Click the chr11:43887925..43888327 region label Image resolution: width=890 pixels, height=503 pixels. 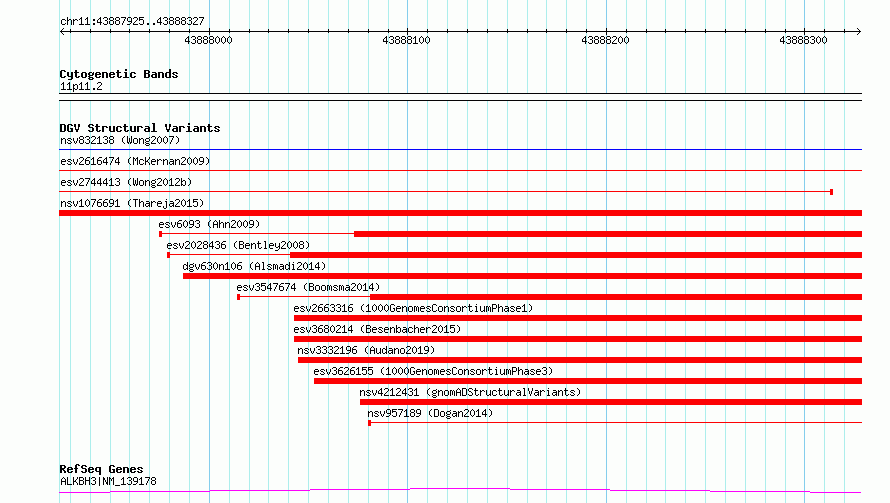click(x=132, y=21)
